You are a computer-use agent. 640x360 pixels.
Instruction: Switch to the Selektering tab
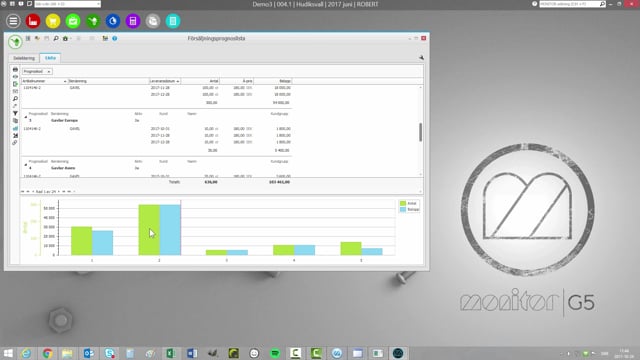pos(24,58)
